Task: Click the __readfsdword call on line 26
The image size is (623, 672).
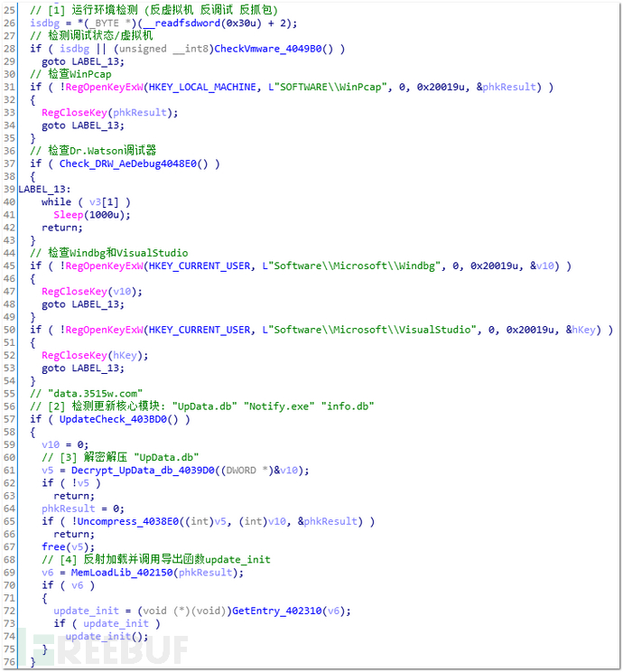Action: 202,23
